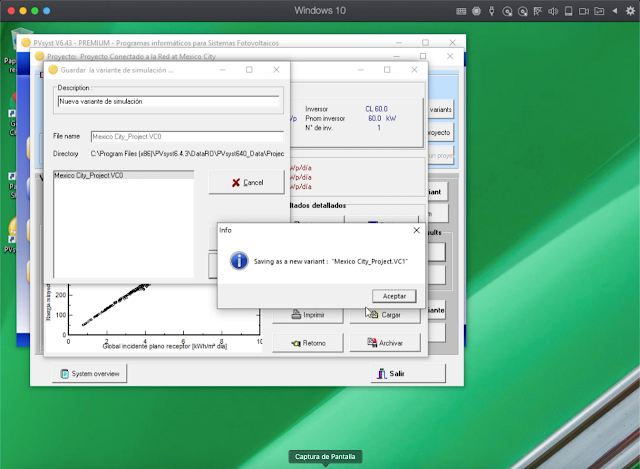
Task: Close the 'Guardar la variante' dialog
Action: [276, 70]
